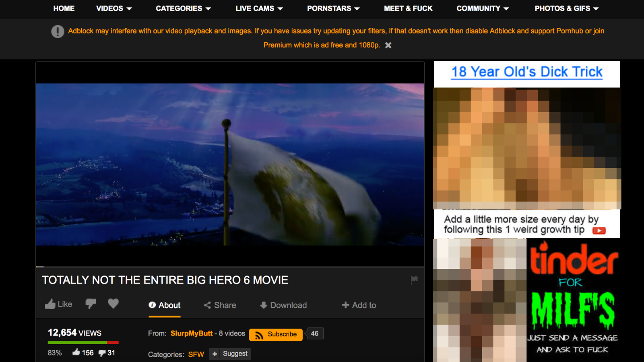
Task: Open SlurpMyButt uploader profile
Action: pos(192,333)
